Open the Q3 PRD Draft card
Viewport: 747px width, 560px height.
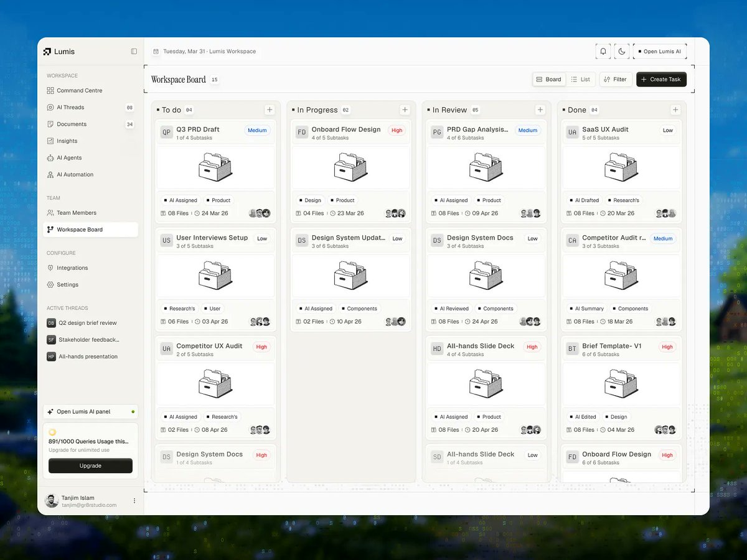point(215,171)
